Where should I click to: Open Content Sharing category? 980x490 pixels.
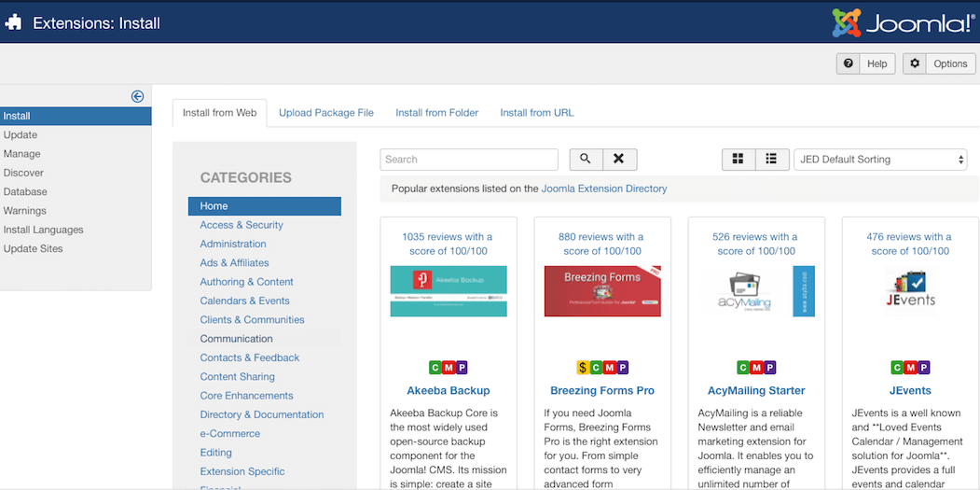point(238,377)
